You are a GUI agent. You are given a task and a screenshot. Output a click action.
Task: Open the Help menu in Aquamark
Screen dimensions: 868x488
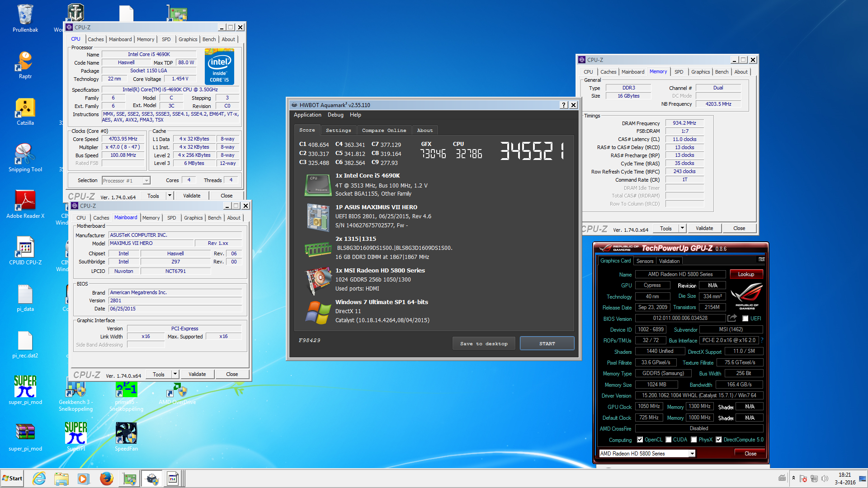click(355, 115)
